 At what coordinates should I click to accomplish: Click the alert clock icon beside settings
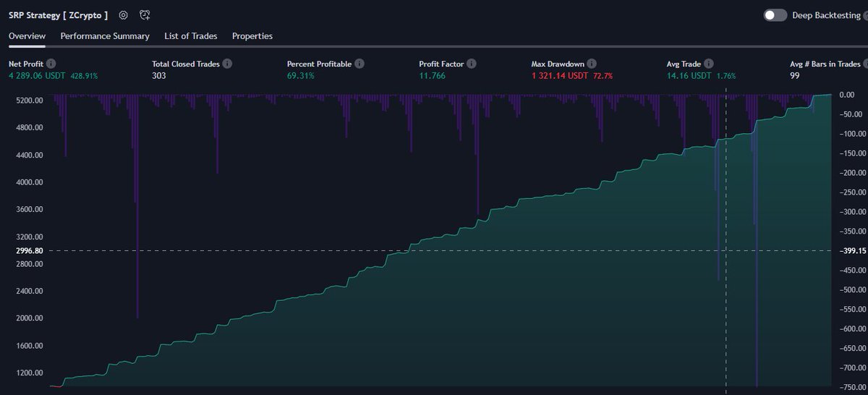(x=145, y=15)
